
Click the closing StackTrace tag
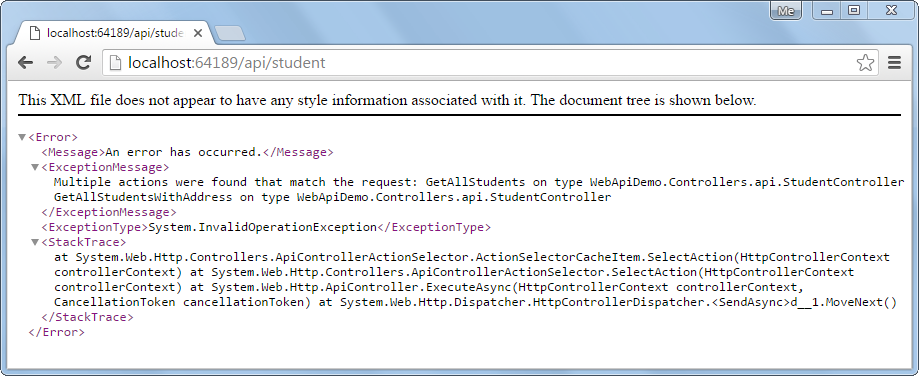[x=87, y=317]
